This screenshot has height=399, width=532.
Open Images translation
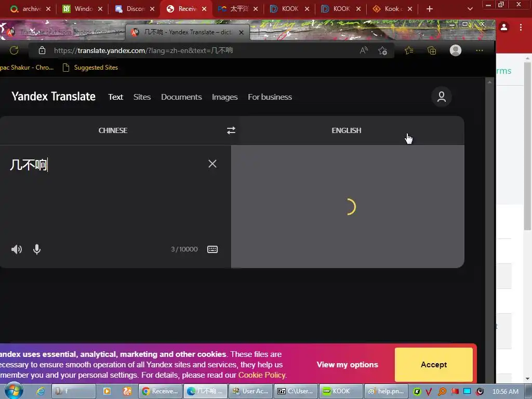(x=224, y=97)
